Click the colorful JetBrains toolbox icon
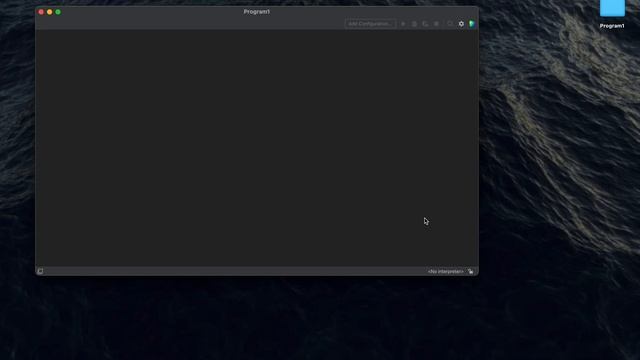This screenshot has width=640, height=360. click(472, 24)
